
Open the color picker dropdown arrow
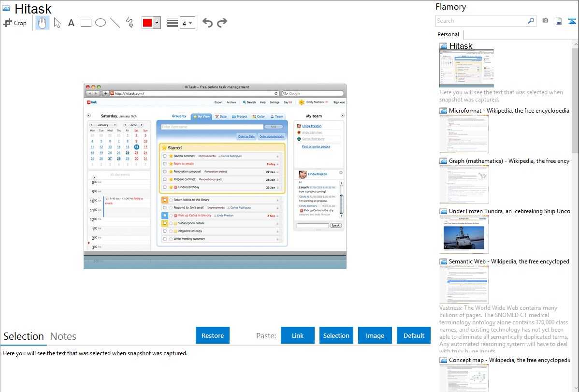[157, 23]
